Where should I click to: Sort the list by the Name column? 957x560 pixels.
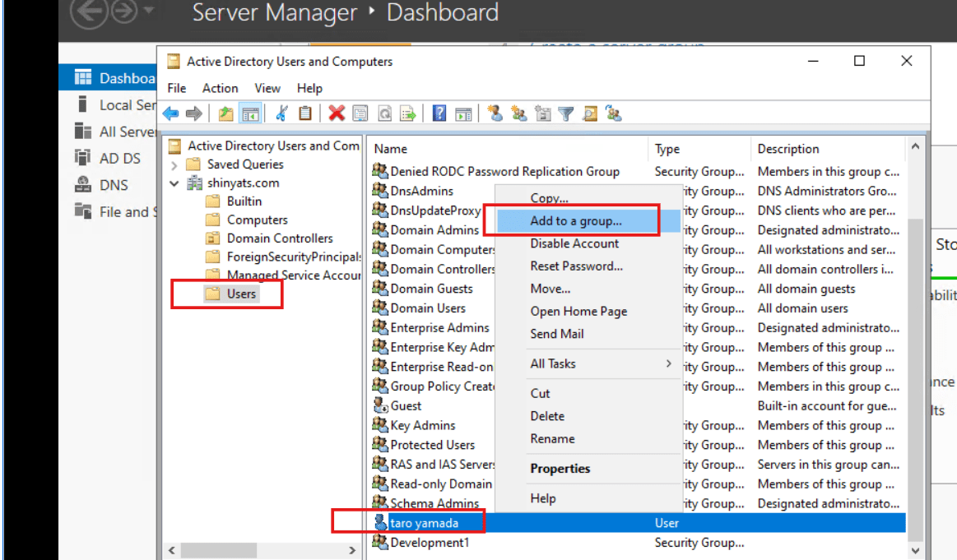[508, 149]
